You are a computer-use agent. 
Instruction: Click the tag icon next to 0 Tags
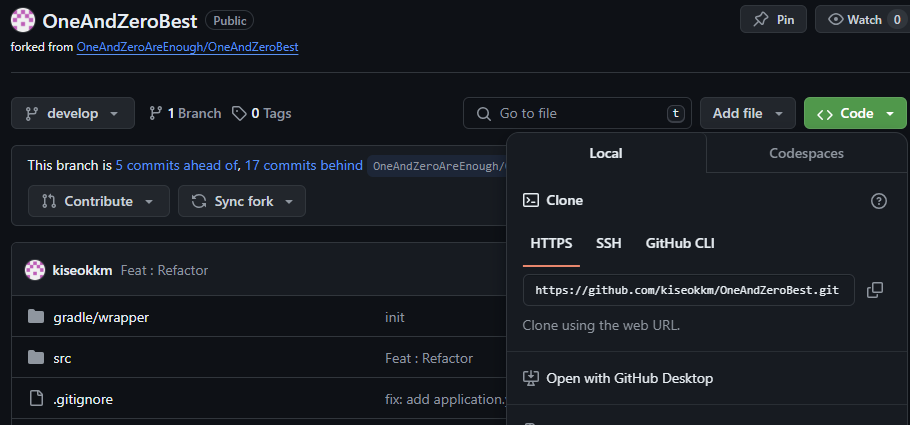pyautogui.click(x=239, y=113)
